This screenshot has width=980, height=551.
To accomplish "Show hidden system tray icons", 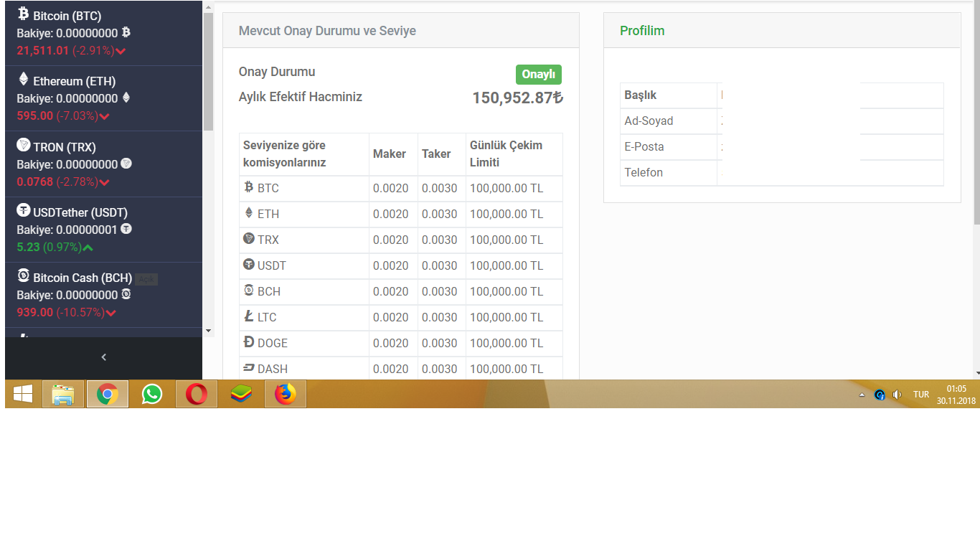I will click(862, 395).
